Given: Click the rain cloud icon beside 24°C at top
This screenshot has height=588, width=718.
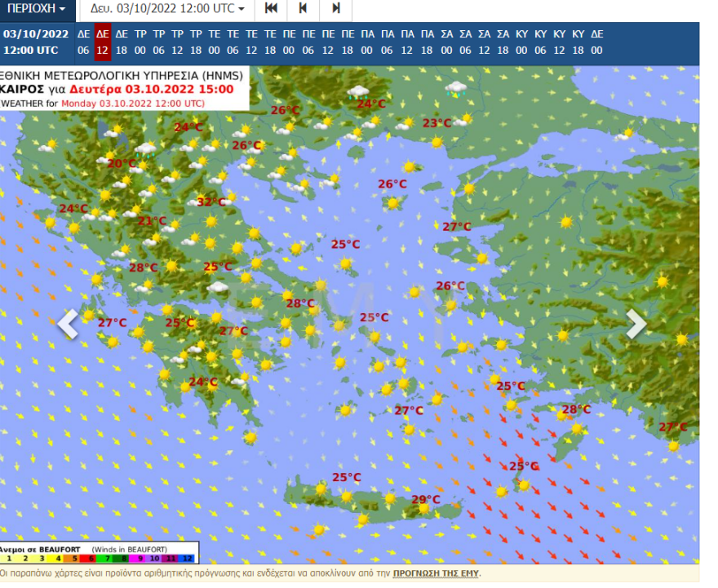Looking at the screenshot, I should [x=357, y=92].
